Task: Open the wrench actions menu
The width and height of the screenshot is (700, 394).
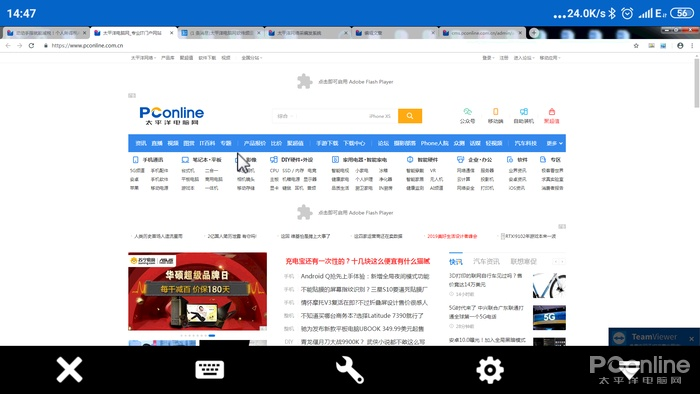Action: pyautogui.click(x=350, y=370)
